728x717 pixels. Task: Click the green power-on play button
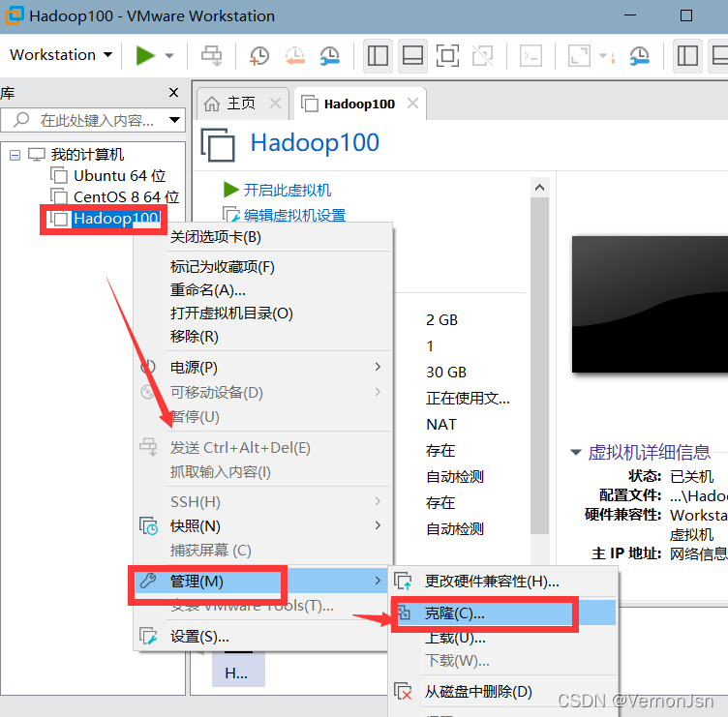tap(145, 56)
